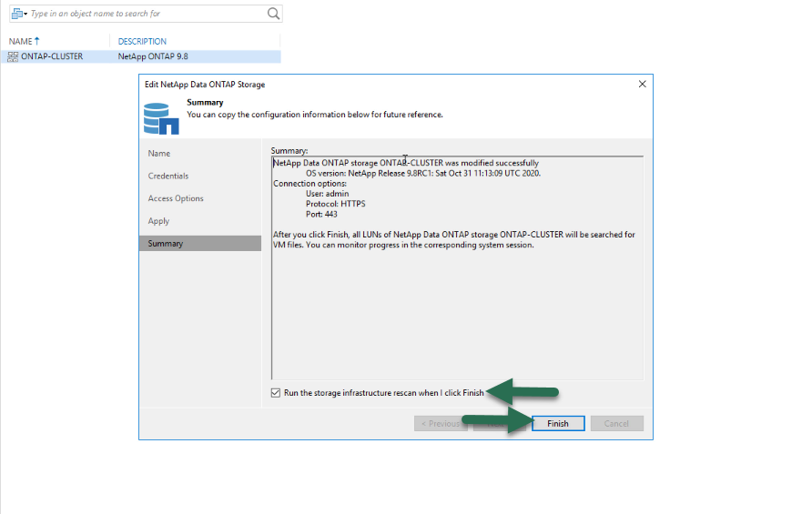Go to the Apply wizard step

click(158, 221)
